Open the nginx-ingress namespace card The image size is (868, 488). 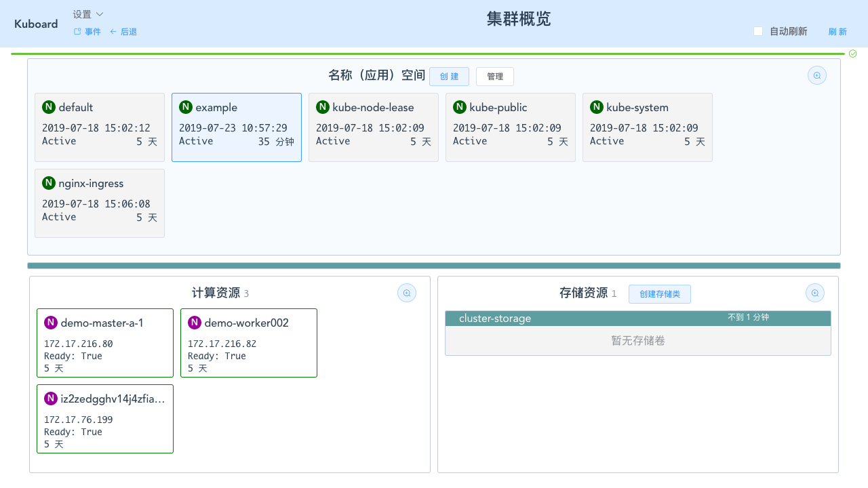99,203
